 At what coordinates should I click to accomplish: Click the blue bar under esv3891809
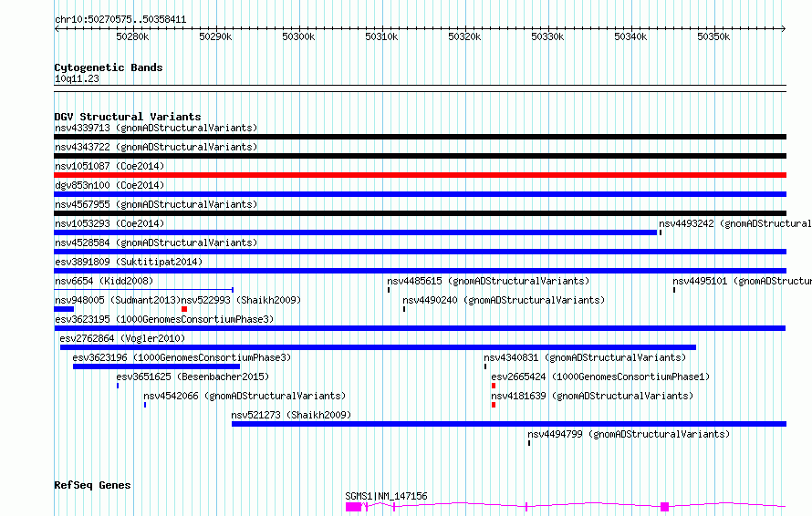click(x=420, y=271)
